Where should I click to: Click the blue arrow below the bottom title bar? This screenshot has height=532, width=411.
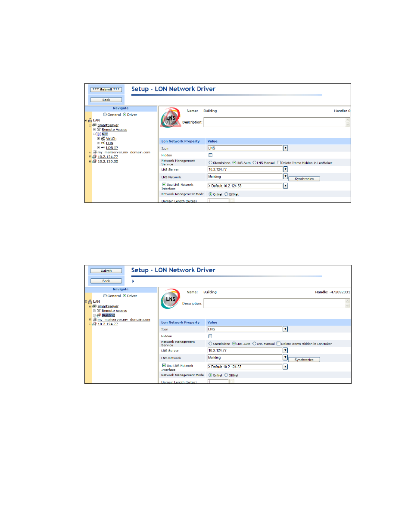point(133,281)
